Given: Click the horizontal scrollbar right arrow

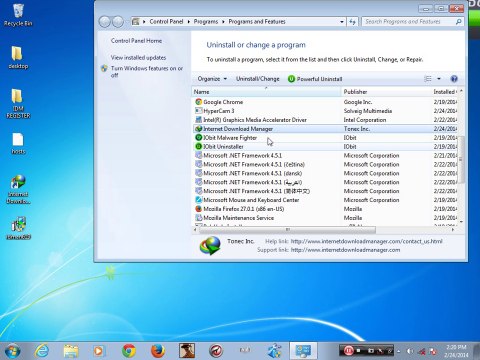Looking at the screenshot, I should [453, 230].
